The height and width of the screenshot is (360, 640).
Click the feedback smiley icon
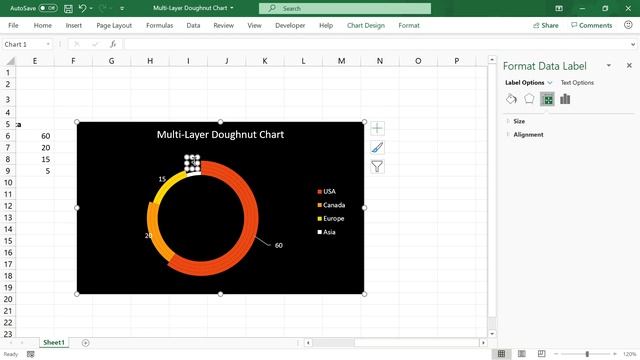click(x=628, y=25)
